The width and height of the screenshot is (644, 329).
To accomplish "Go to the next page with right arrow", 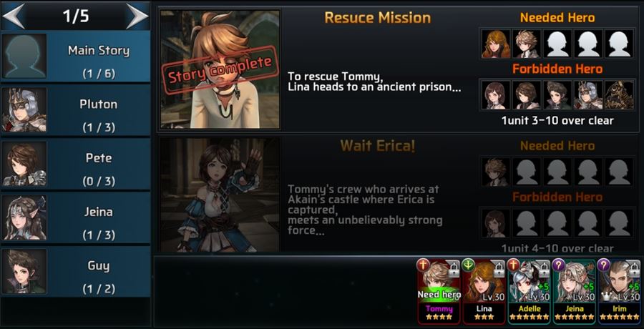I will (x=137, y=16).
